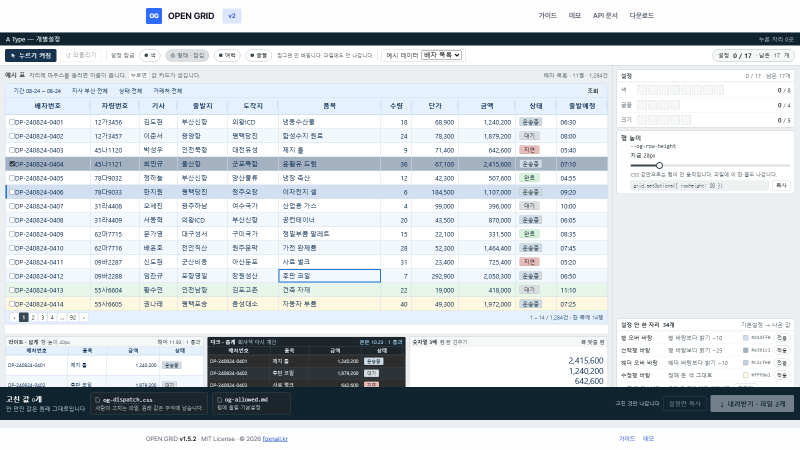
Task: Check the row DP-240824-0414 checkbox
Action: click(x=12, y=304)
